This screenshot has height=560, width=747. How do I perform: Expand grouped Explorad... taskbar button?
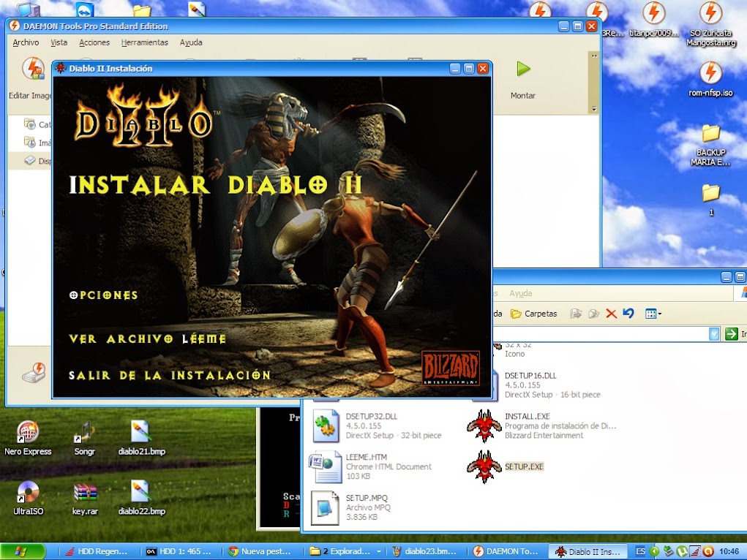[345, 551]
